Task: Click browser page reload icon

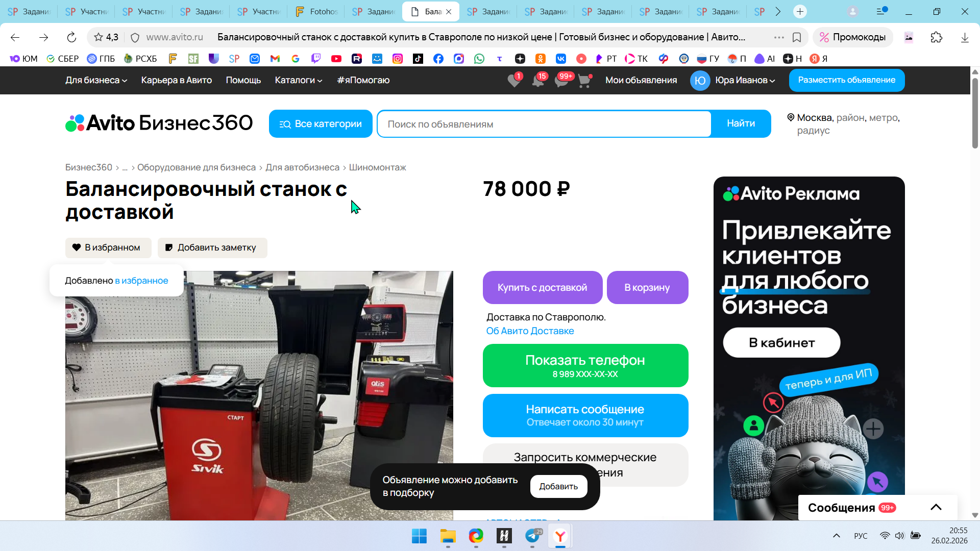Action: (71, 37)
